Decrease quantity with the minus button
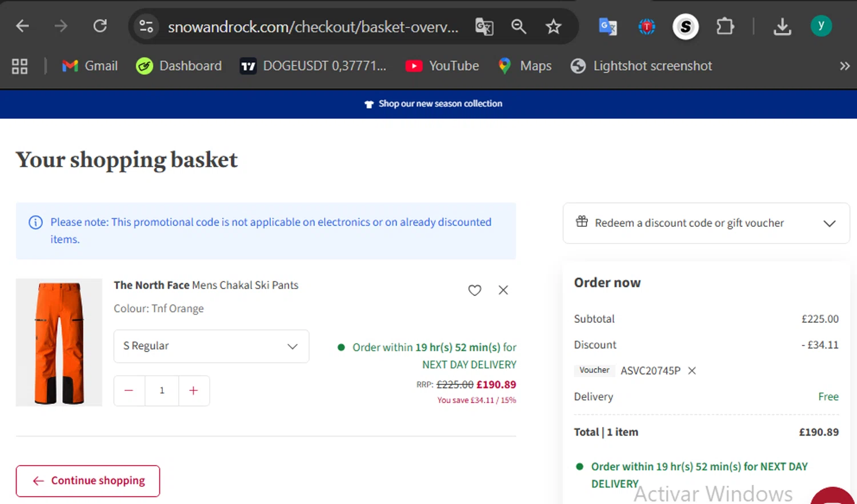Image resolution: width=857 pixels, height=504 pixels. (129, 391)
